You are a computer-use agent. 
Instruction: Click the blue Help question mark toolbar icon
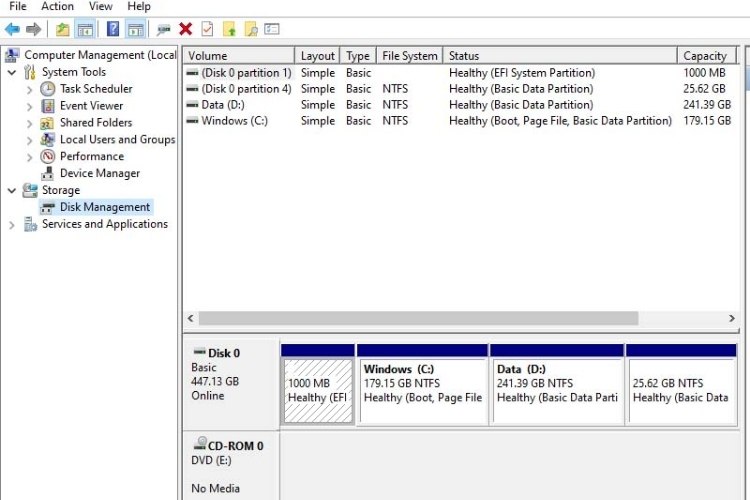pos(113,29)
